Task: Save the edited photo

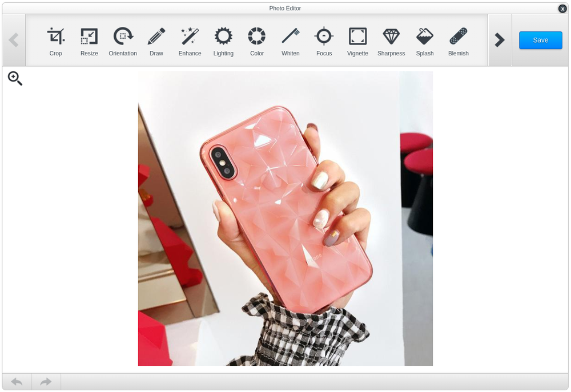Action: [x=540, y=40]
